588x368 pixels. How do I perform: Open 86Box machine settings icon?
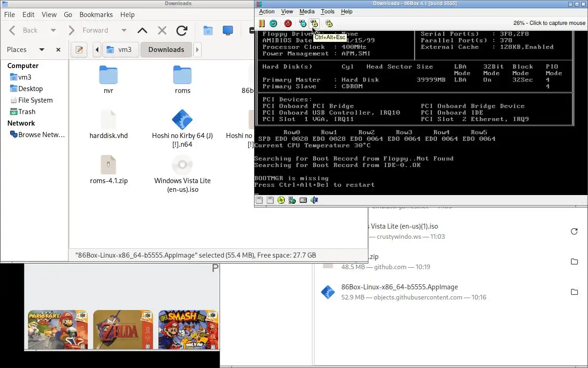pyautogui.click(x=329, y=23)
